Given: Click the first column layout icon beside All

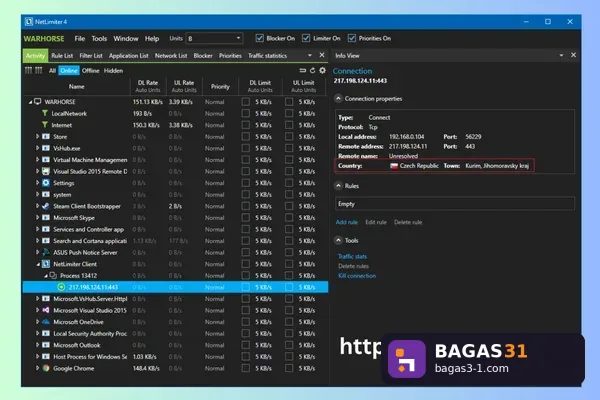Looking at the screenshot, I should (28, 70).
